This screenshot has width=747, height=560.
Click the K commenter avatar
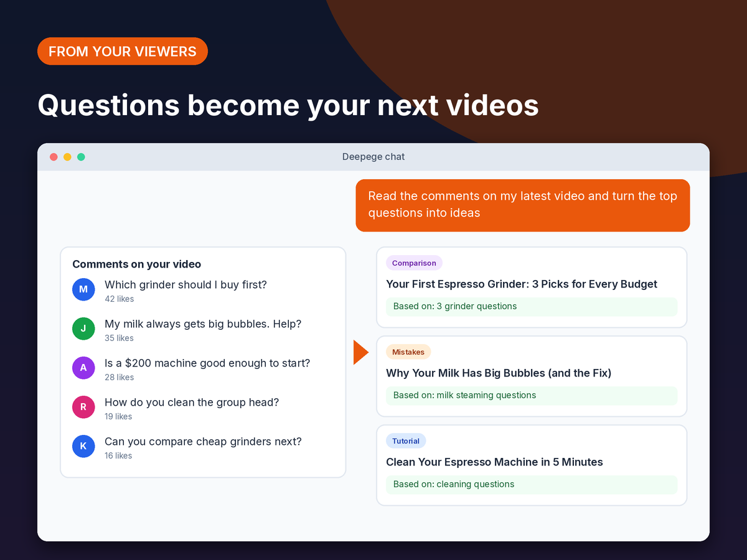tap(83, 446)
